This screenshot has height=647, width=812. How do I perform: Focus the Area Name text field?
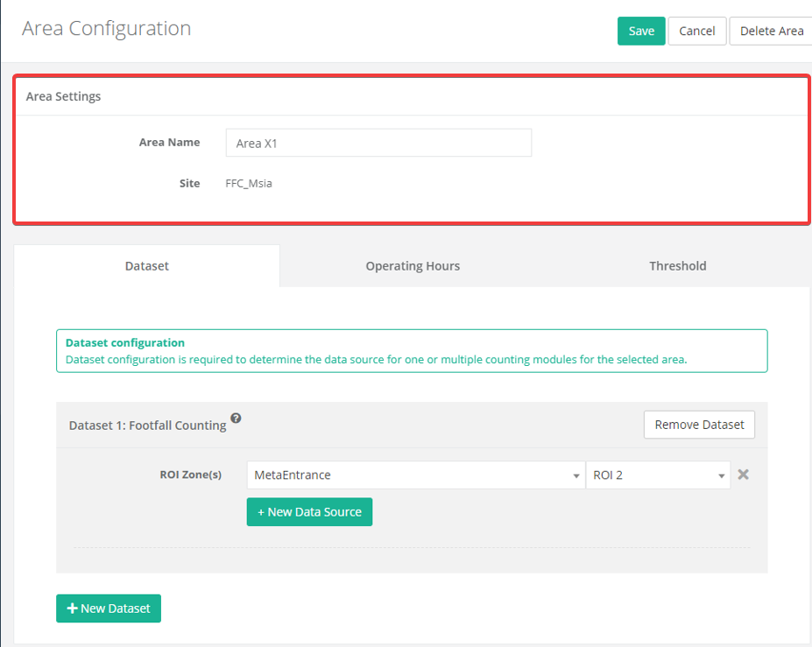coord(378,143)
